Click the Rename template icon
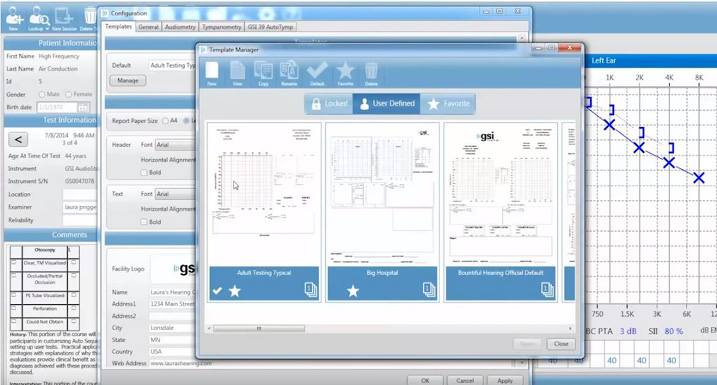This screenshot has width=717, height=385. point(289,74)
